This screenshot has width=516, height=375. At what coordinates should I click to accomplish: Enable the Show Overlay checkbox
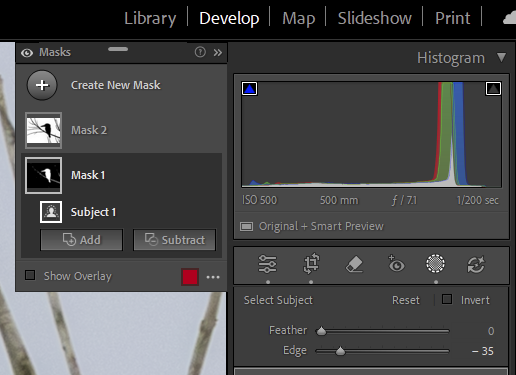[x=30, y=275]
